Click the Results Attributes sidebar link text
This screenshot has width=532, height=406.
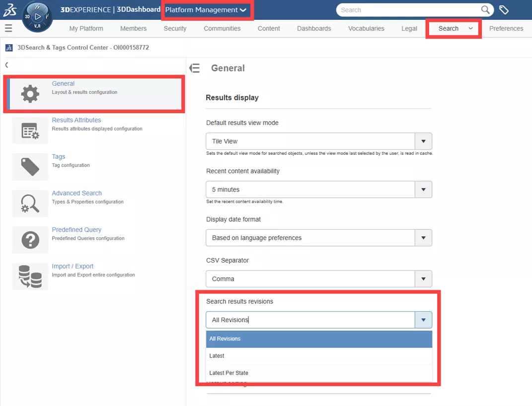click(x=76, y=120)
